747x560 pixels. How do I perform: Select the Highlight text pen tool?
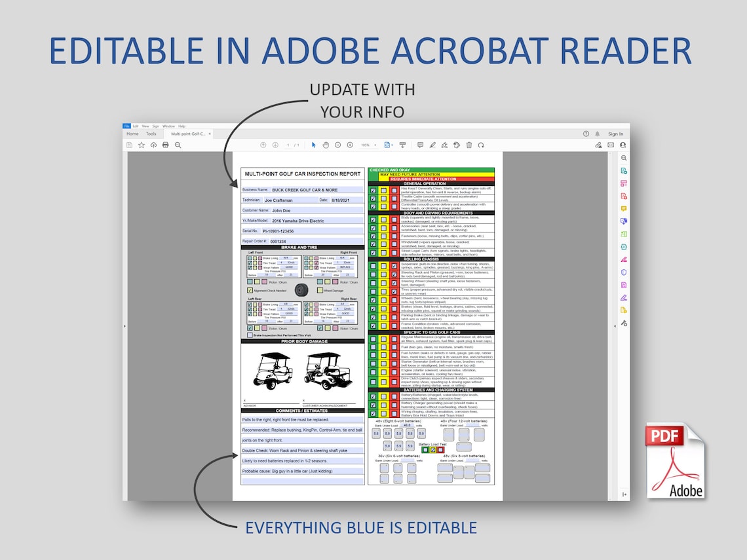point(432,145)
